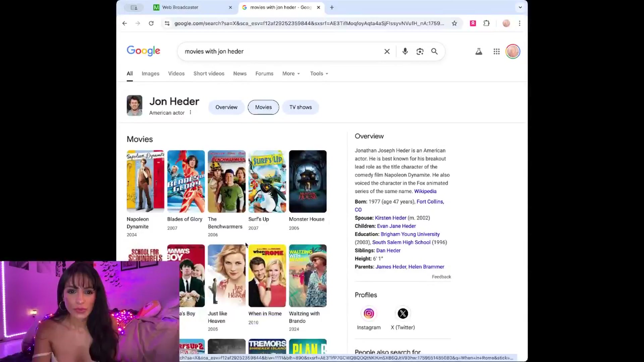Select the TV shows chip

coord(301,107)
